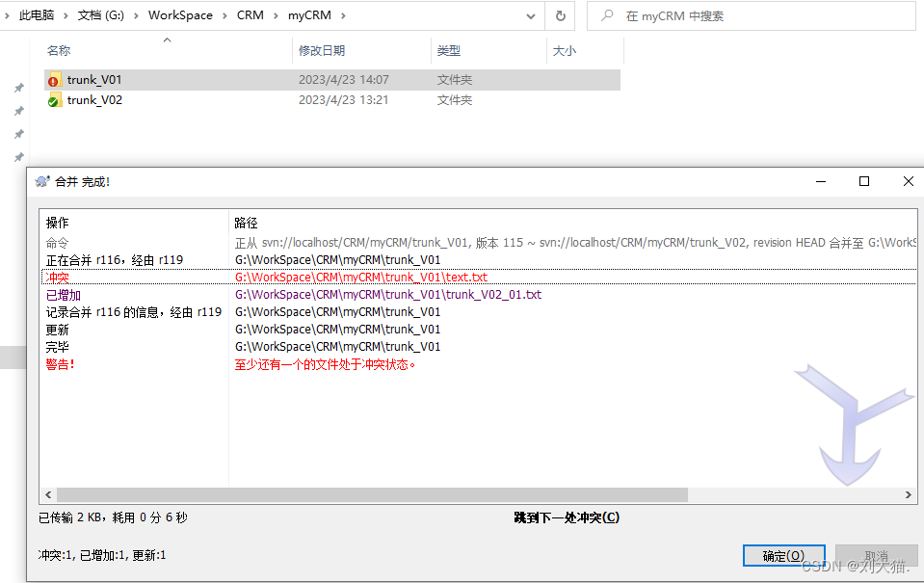
Task: Close the 合并 完成 dialog
Action: pos(908,181)
